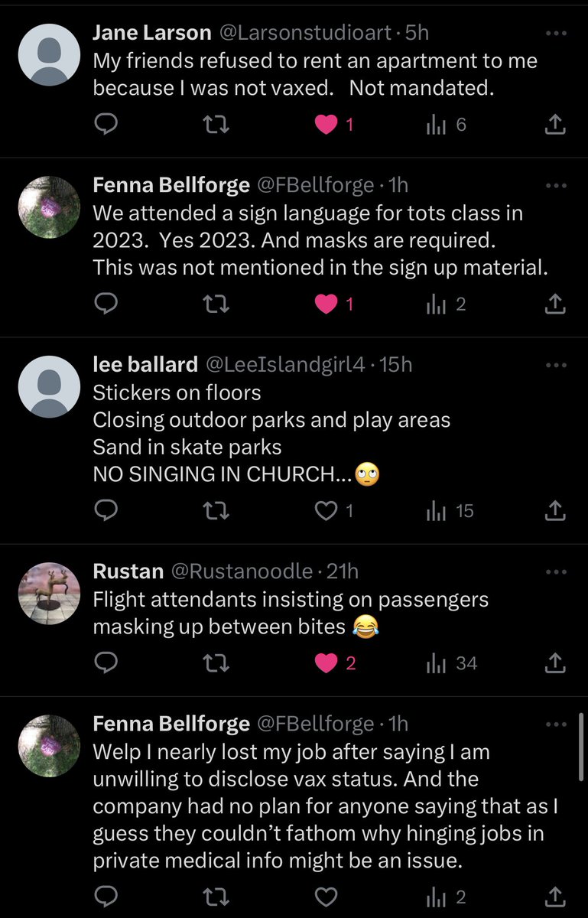Like lee ballard's NO SINGING tweet
588x918 pixels.
[326, 510]
